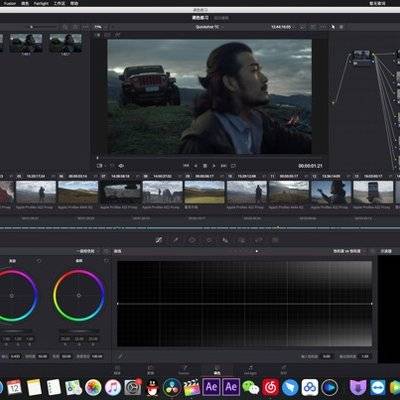Open the 工作区 workspace menu
The width and height of the screenshot is (400, 400).
59,3
